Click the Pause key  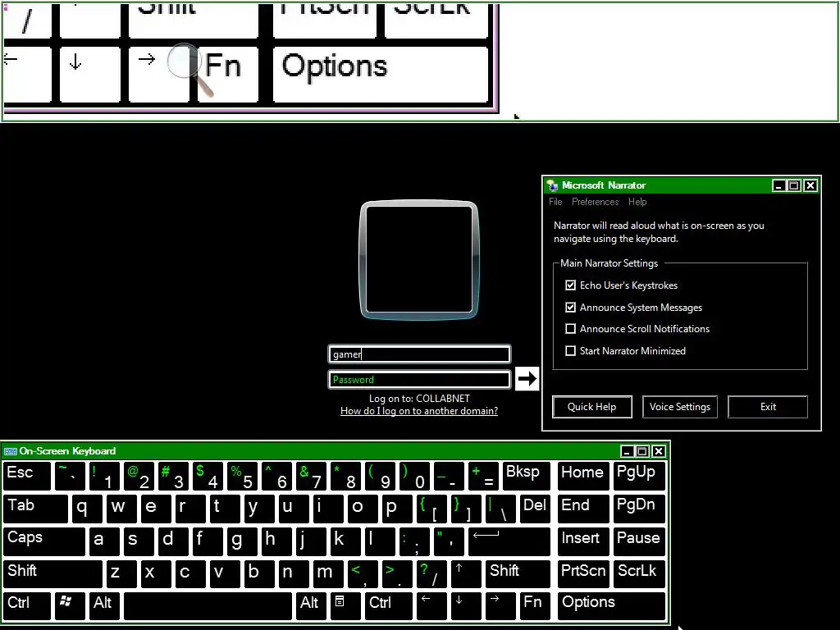coord(639,541)
